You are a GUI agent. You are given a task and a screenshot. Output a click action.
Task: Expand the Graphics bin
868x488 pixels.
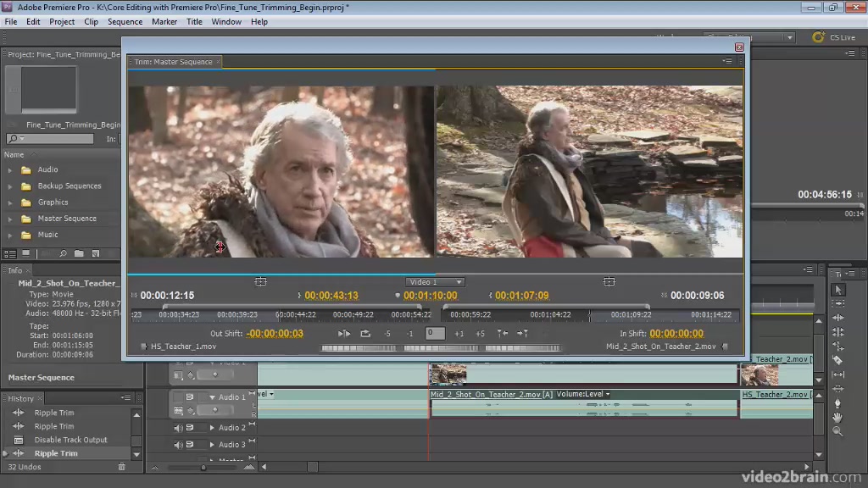point(10,203)
